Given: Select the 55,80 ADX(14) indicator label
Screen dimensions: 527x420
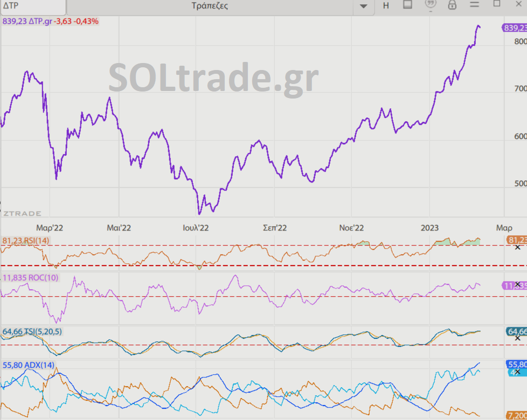Looking at the screenshot, I should click(x=29, y=365).
